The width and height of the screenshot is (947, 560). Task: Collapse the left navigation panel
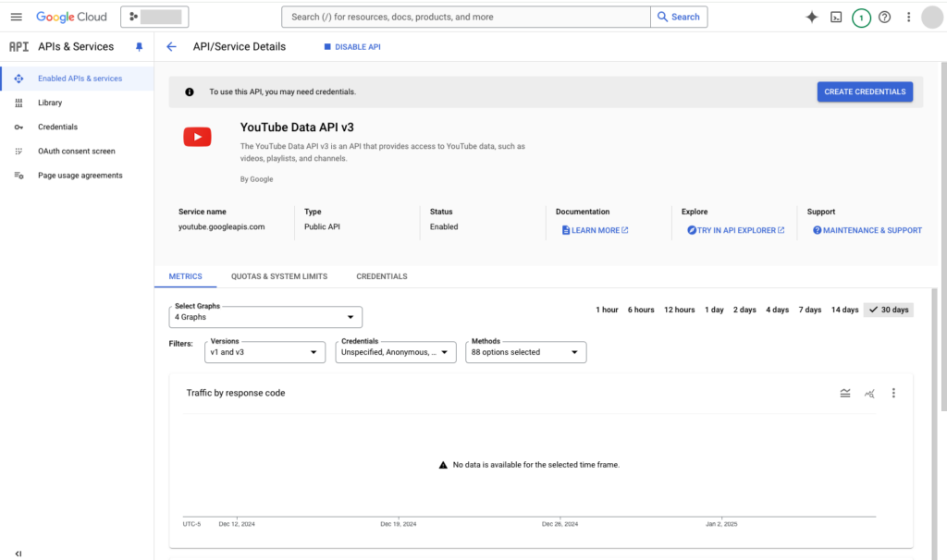(x=18, y=554)
